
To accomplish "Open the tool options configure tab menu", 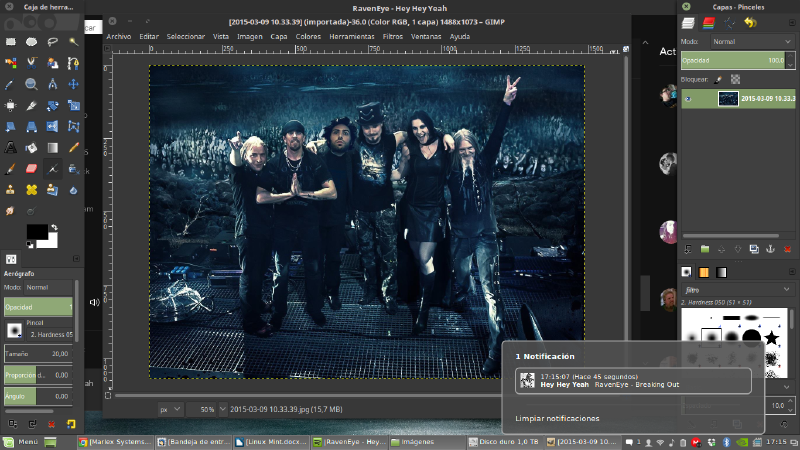I will (x=76, y=259).
